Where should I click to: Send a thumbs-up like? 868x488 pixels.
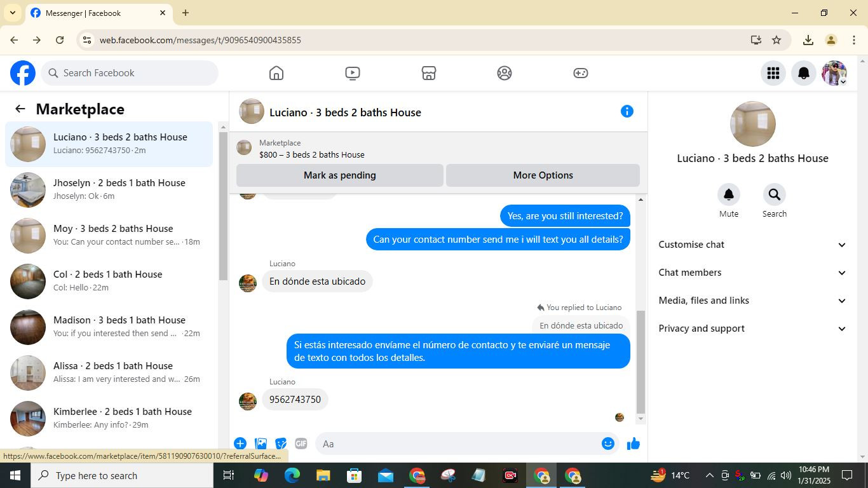click(x=634, y=444)
